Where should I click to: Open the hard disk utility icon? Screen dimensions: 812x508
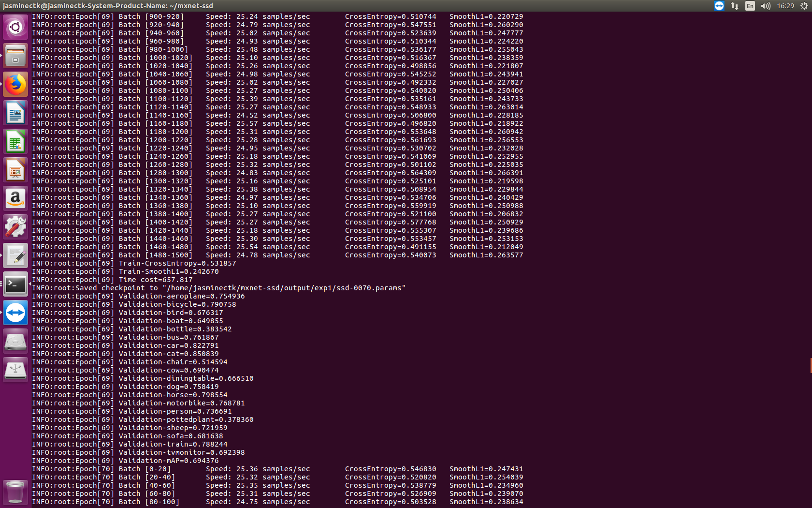(15, 341)
